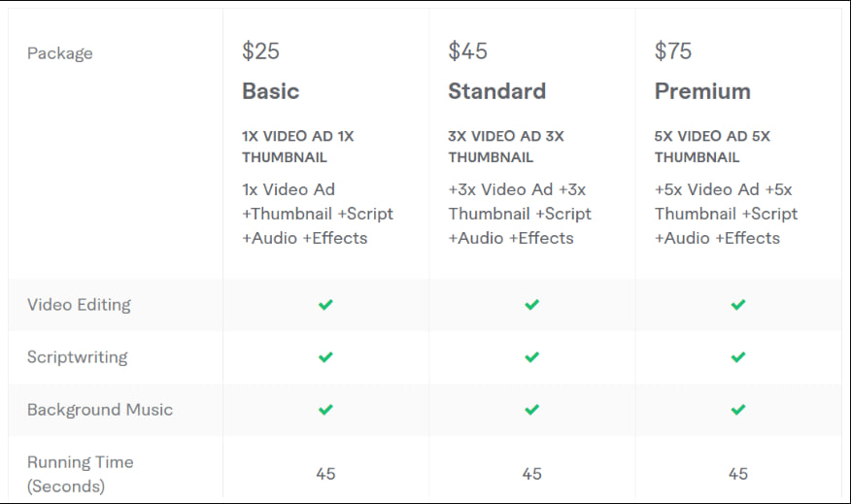
Task: Click the Package row label
Action: point(60,53)
